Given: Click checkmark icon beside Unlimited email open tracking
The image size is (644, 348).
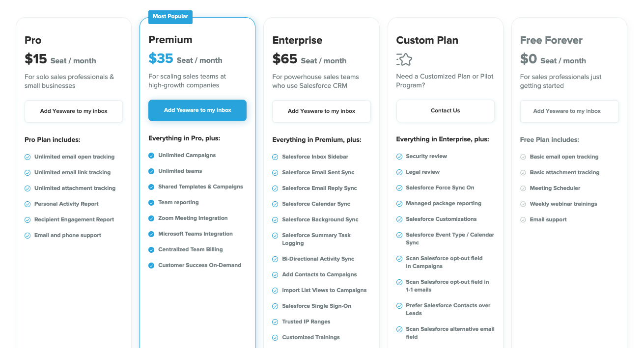Looking at the screenshot, I should (28, 157).
